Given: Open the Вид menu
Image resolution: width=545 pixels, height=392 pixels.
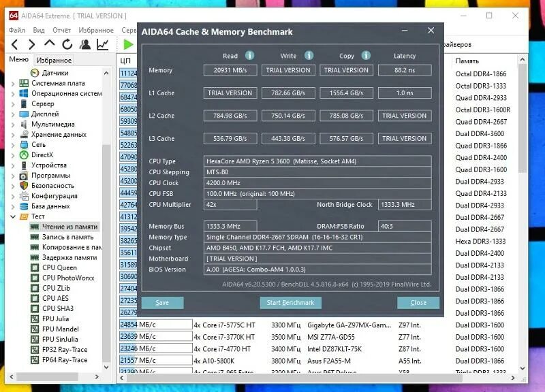Looking at the screenshot, I should [39, 30].
